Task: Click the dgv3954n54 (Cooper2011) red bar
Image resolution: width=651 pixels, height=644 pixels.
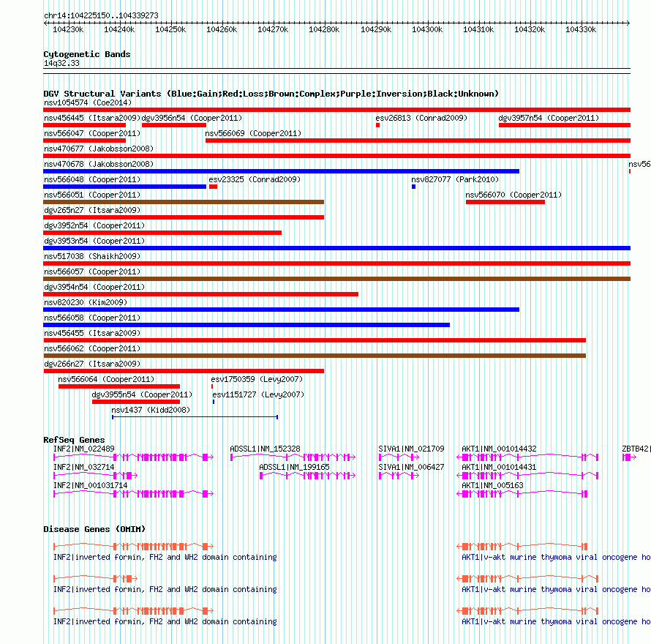Action: click(x=201, y=294)
